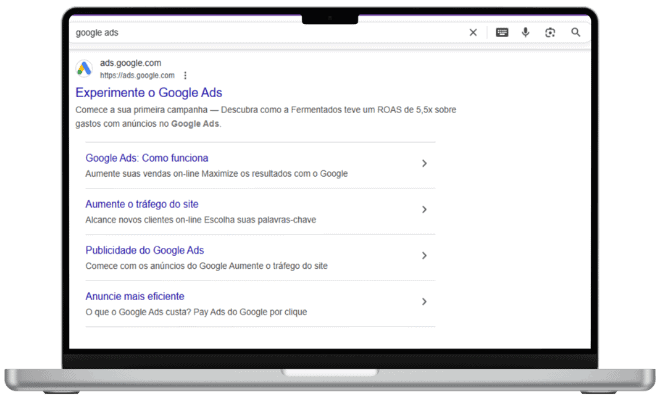Expand chevron on the 'Publicidade do Google Ads' row

pos(424,256)
